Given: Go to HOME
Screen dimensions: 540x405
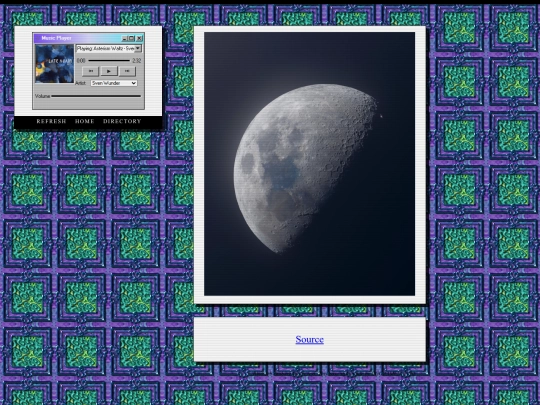Looking at the screenshot, I should (x=84, y=121).
